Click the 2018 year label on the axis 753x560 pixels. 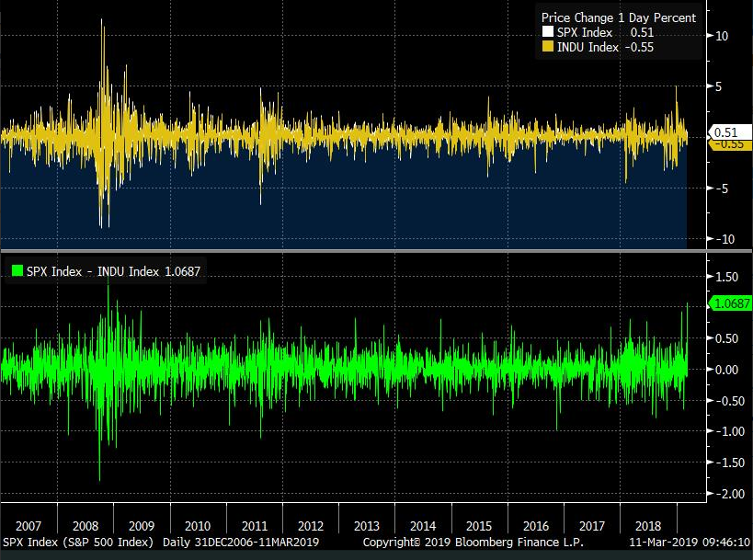coord(648,526)
